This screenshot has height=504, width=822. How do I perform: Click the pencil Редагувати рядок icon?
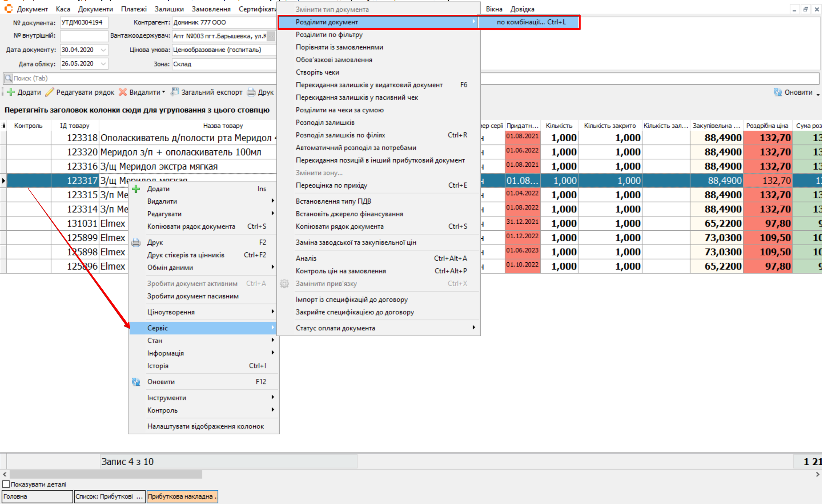[49, 92]
